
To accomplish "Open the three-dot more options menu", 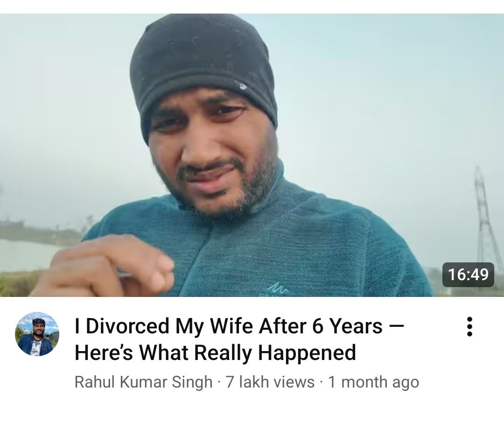I will (x=469, y=326).
